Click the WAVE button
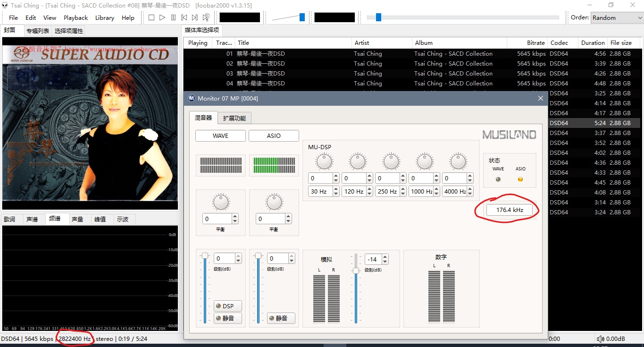Viewport: 644px width, 347px height. point(220,135)
